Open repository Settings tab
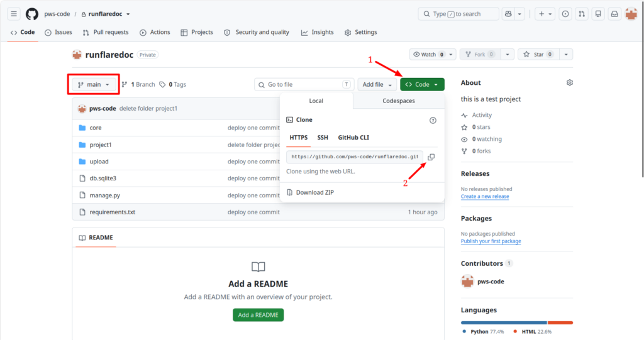The height and width of the screenshot is (340, 644). pos(360,32)
